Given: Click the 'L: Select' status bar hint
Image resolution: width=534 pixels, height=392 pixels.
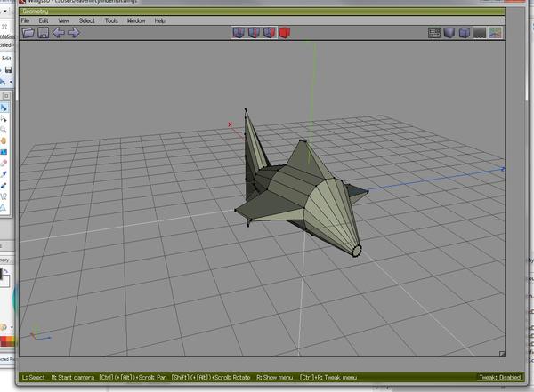Looking at the screenshot, I should click(34, 378).
